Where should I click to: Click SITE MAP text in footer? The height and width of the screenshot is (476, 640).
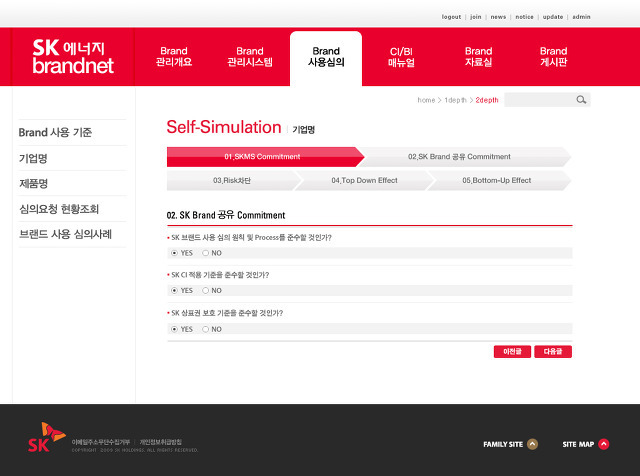click(578, 444)
